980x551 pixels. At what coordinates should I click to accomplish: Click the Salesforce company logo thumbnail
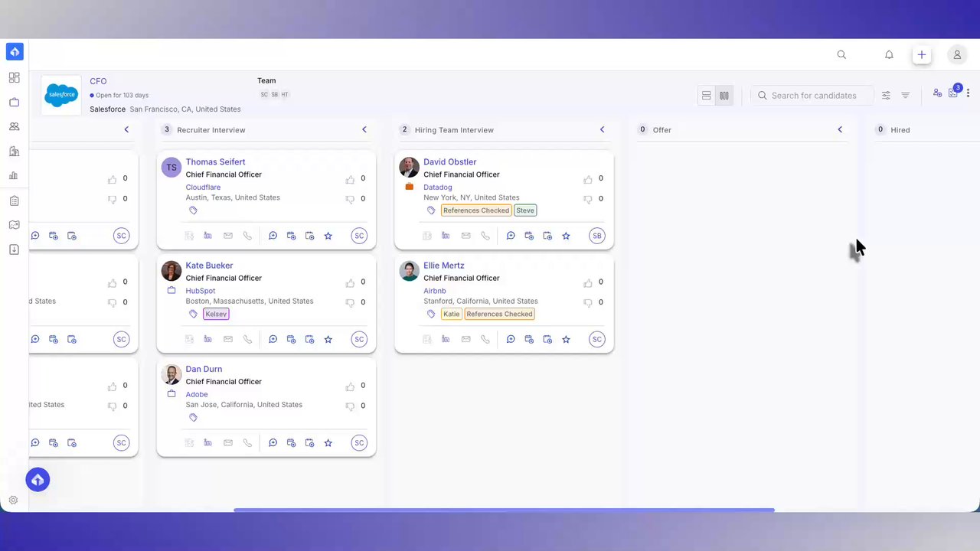click(x=61, y=95)
